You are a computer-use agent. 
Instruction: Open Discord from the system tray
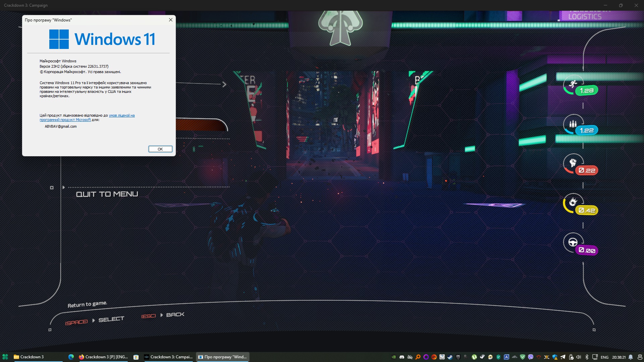pos(402,357)
